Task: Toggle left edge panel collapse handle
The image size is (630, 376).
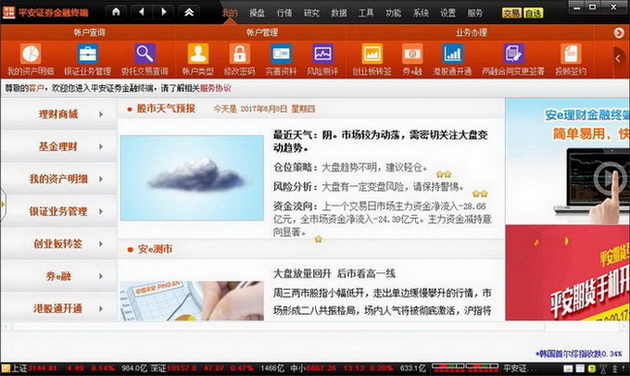Action: click(x=3, y=205)
